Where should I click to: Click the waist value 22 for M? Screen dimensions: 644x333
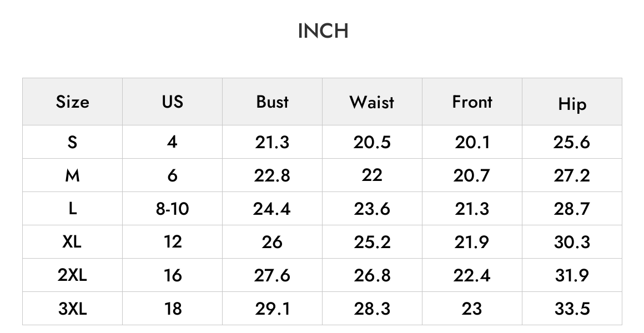pyautogui.click(x=372, y=175)
